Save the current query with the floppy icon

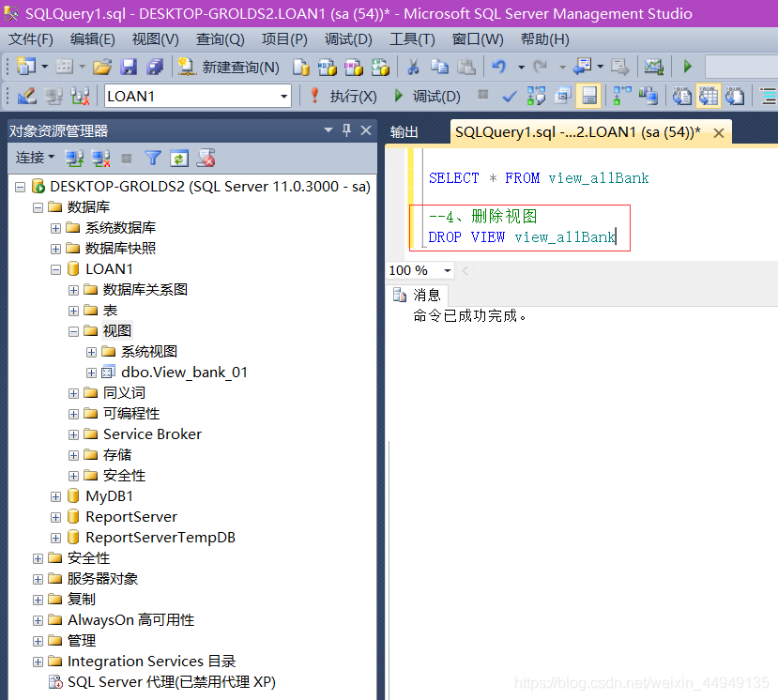click(129, 67)
